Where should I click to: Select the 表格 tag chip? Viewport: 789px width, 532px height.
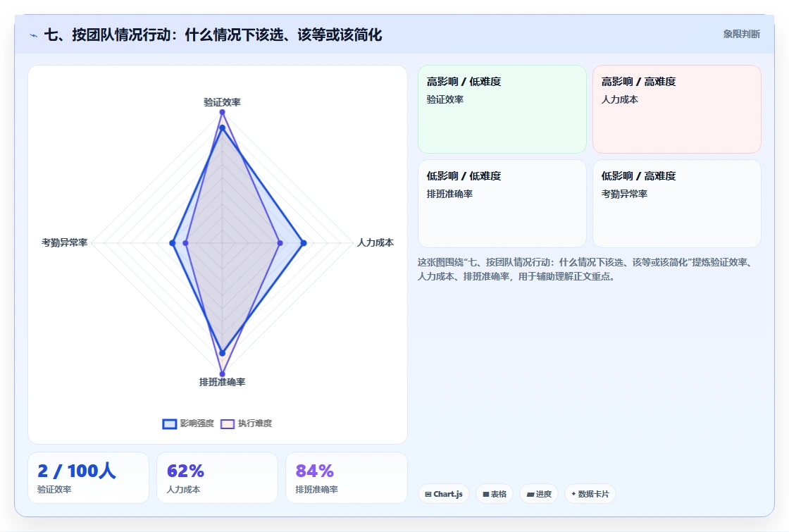(495, 494)
